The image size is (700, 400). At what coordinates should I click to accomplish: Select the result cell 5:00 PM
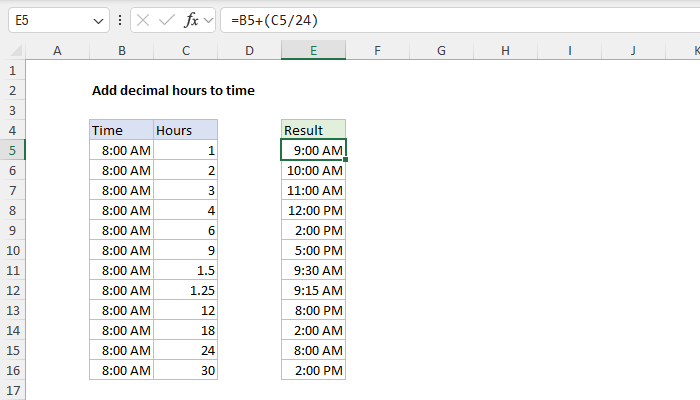point(313,250)
